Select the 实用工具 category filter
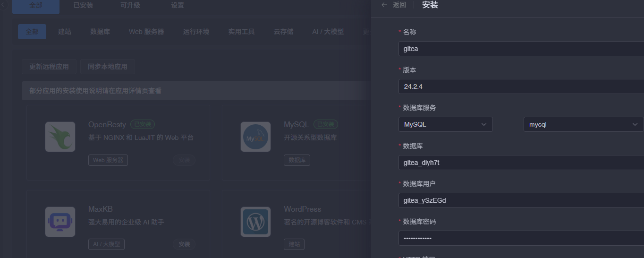Image resolution: width=644 pixels, height=258 pixels. click(241, 32)
